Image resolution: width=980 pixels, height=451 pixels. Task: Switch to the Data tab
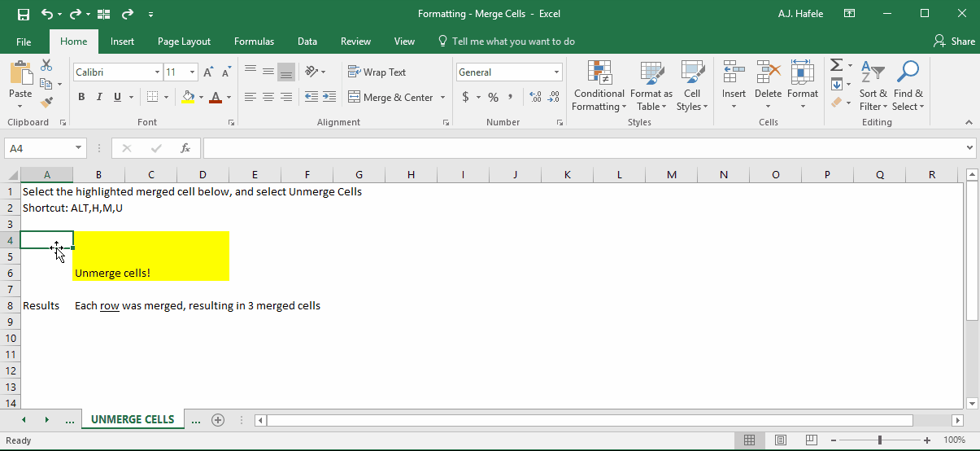pyautogui.click(x=307, y=42)
